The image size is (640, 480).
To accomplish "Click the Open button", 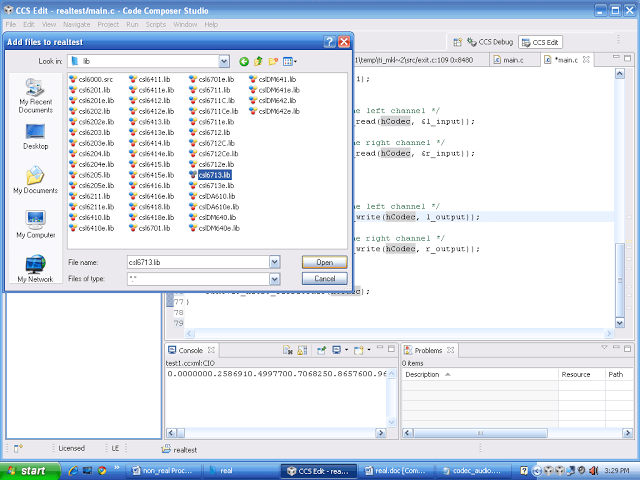I will pos(324,262).
